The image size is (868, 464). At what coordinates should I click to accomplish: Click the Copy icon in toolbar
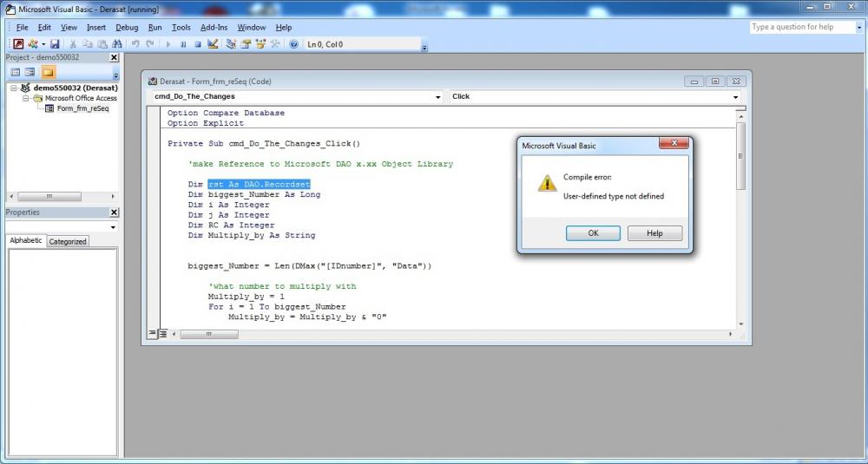[88, 44]
